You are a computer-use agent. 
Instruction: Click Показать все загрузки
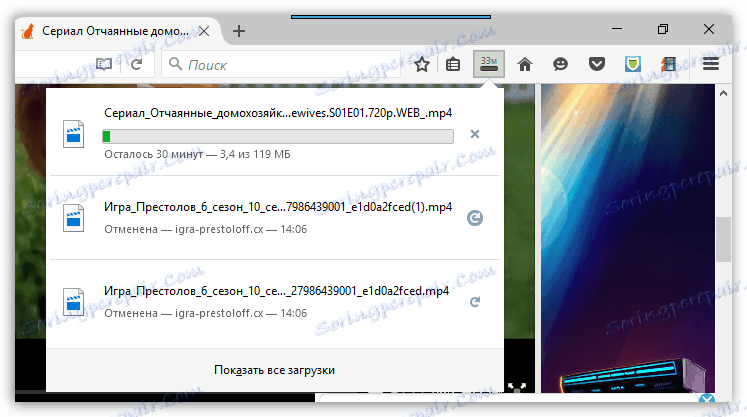pos(274,370)
